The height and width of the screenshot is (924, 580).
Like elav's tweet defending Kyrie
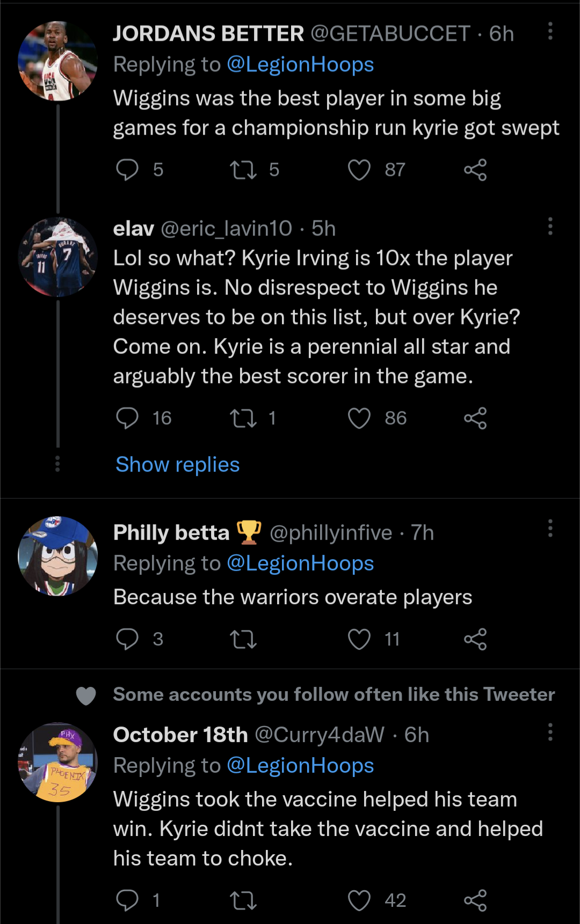(x=359, y=418)
